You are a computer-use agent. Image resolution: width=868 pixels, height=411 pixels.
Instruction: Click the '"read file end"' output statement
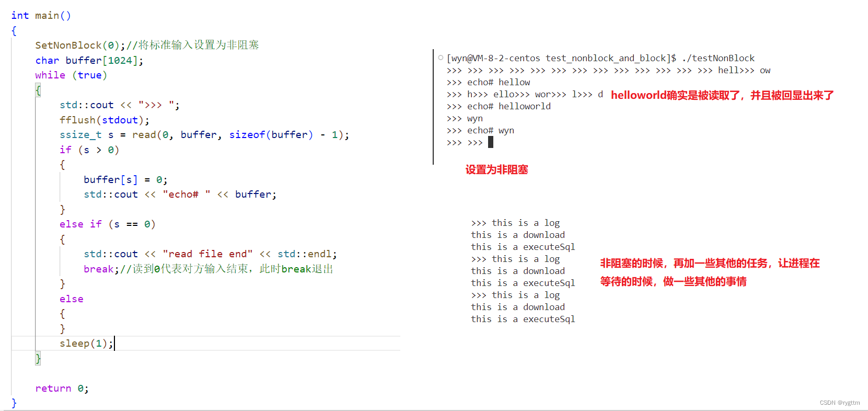pos(210,254)
